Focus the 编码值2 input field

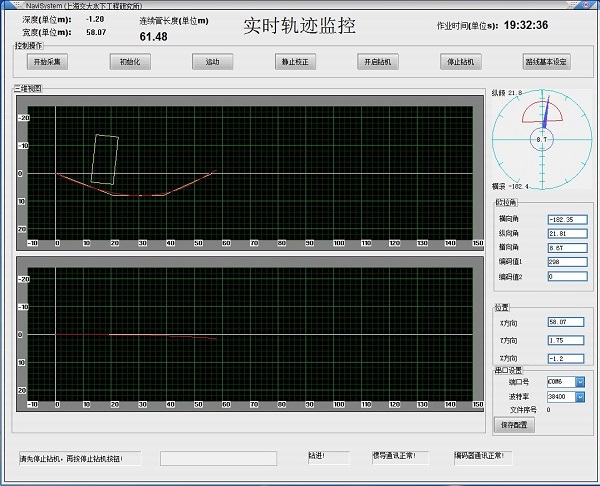click(566, 276)
